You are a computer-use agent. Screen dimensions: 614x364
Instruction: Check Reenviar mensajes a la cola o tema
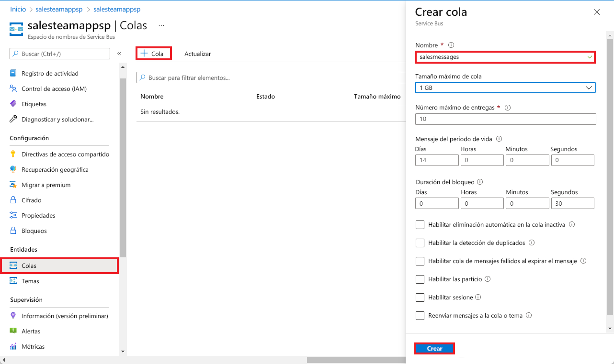pos(420,315)
